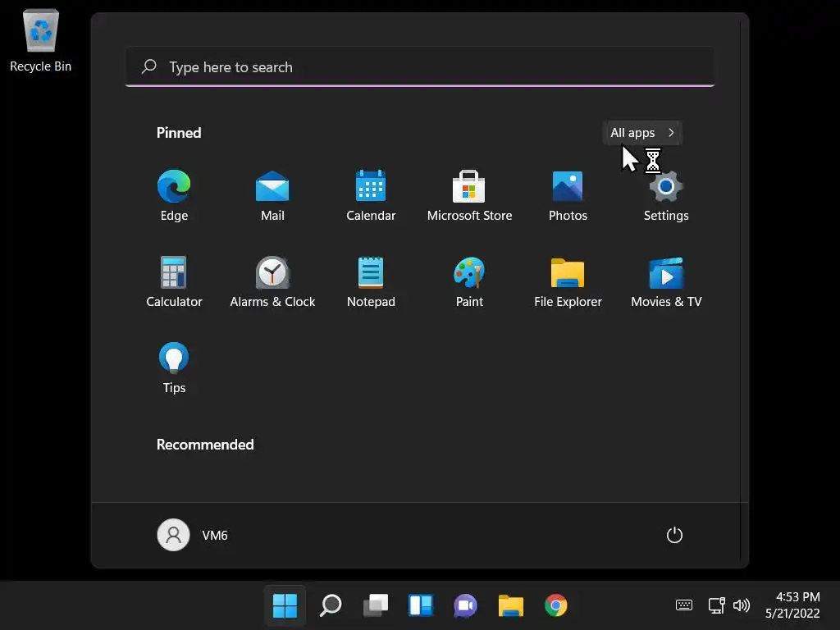The height and width of the screenshot is (630, 840).
Task: Click the volume speaker tray icon
Action: [x=742, y=605]
